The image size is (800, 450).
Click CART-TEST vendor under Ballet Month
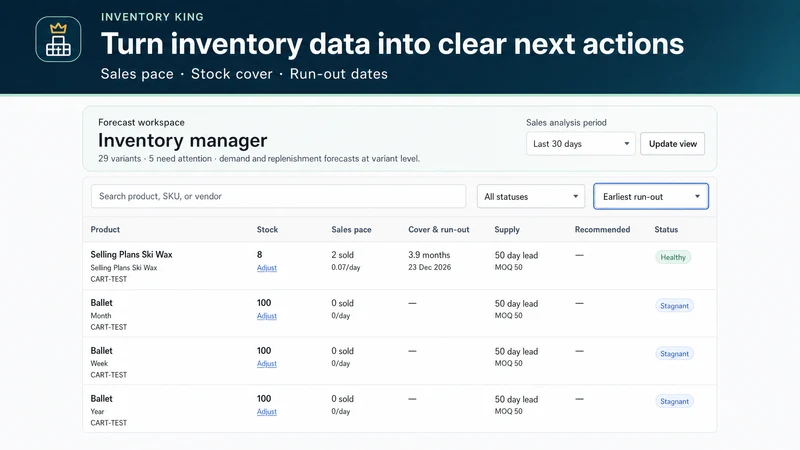(x=109, y=327)
